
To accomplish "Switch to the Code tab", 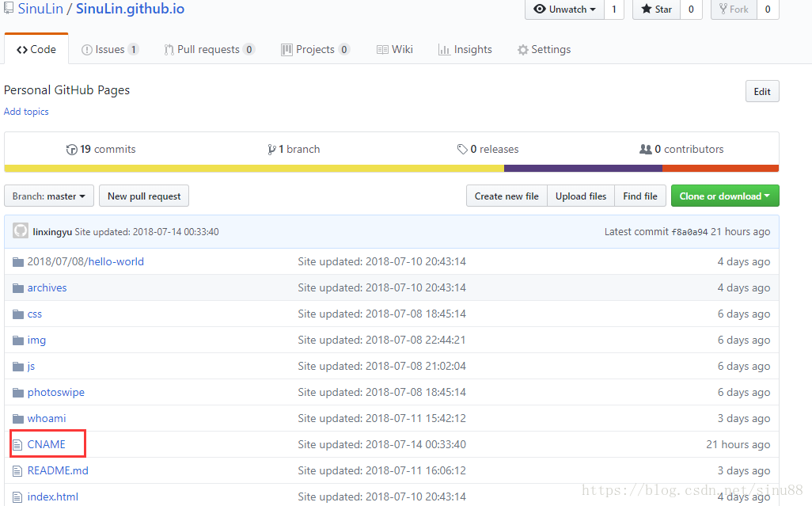I will (36, 49).
